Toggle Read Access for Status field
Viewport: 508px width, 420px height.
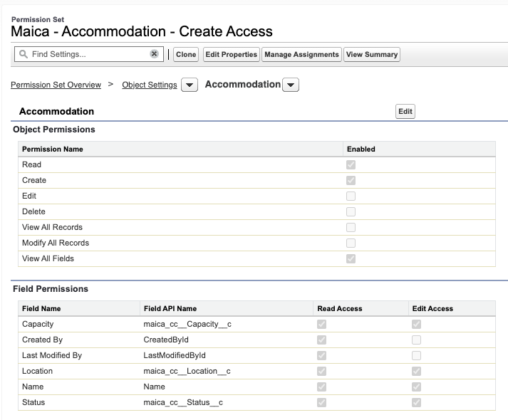pos(320,403)
